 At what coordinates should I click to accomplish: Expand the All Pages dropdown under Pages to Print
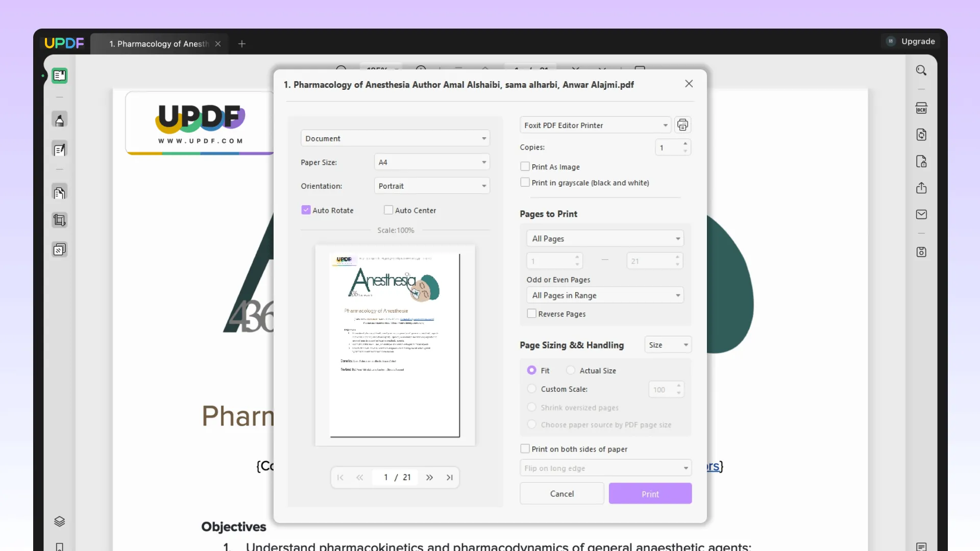coord(604,238)
